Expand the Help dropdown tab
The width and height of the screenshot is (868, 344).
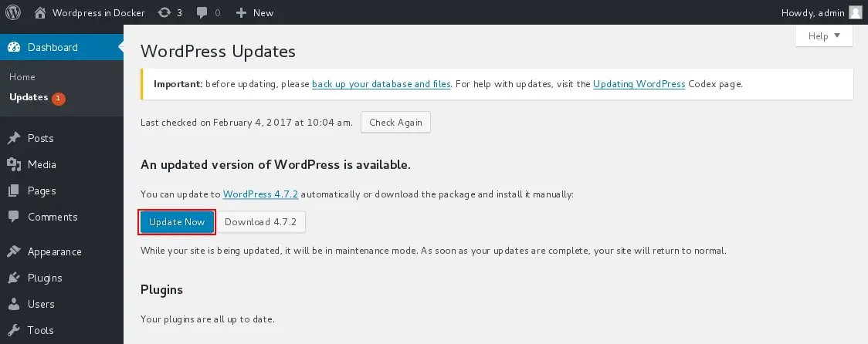[x=824, y=36]
